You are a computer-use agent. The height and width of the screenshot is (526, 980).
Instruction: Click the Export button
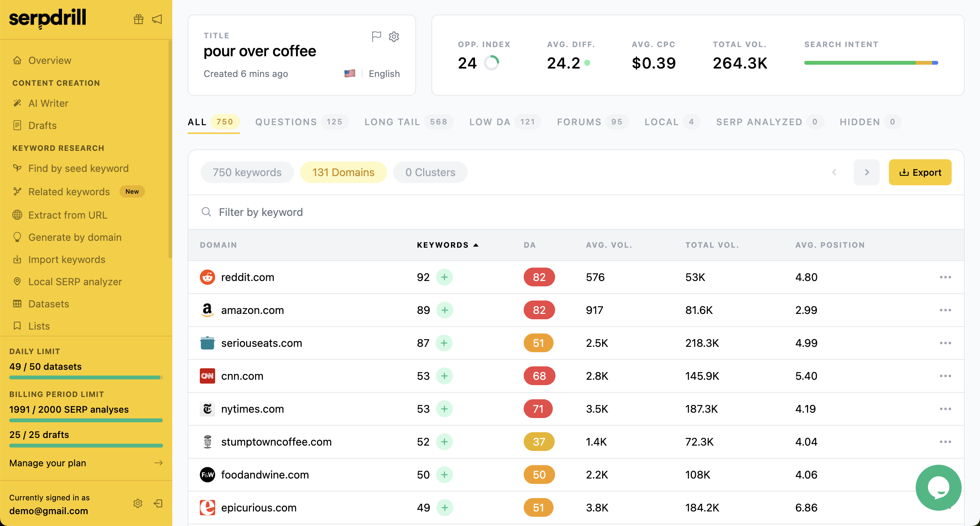[x=920, y=172]
